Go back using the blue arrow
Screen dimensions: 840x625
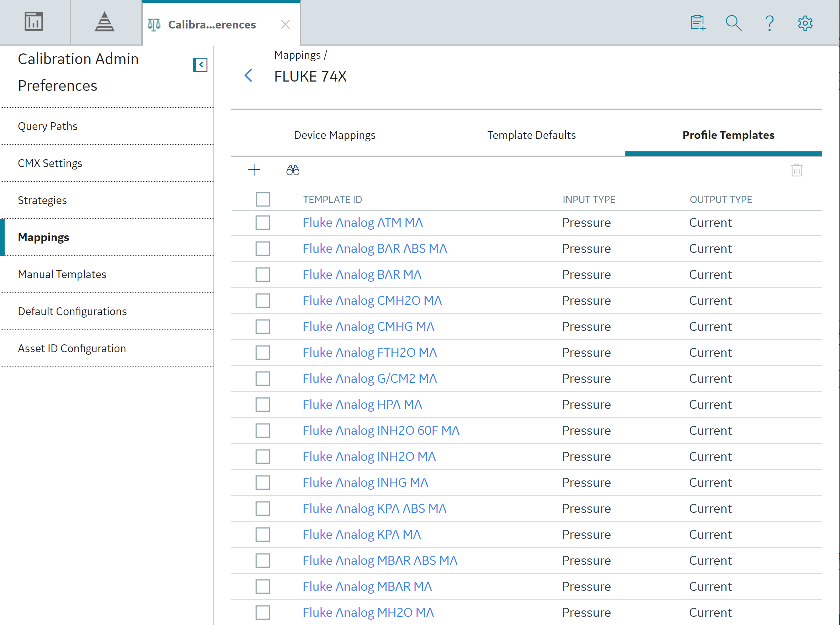[248, 75]
